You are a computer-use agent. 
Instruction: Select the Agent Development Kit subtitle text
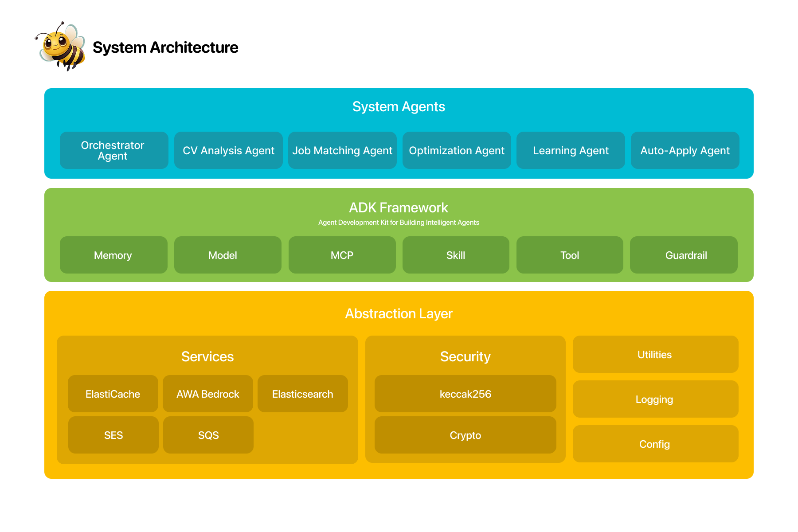point(399,223)
